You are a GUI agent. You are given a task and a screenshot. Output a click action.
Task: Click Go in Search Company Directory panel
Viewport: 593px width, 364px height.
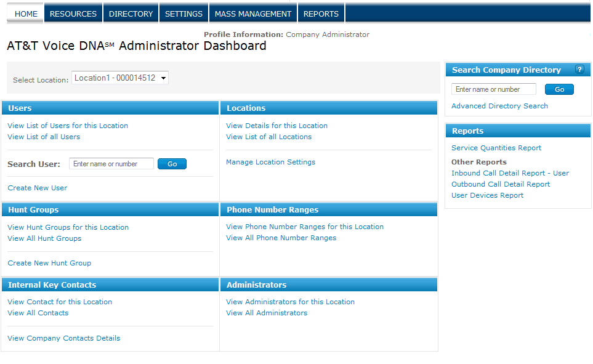pos(559,89)
